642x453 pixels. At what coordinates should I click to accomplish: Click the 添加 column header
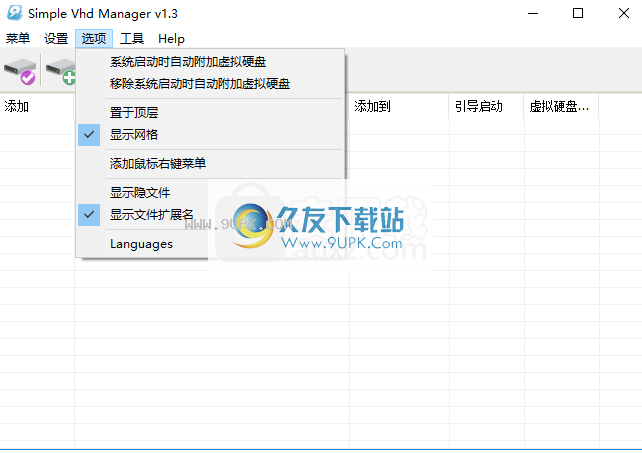point(37,106)
